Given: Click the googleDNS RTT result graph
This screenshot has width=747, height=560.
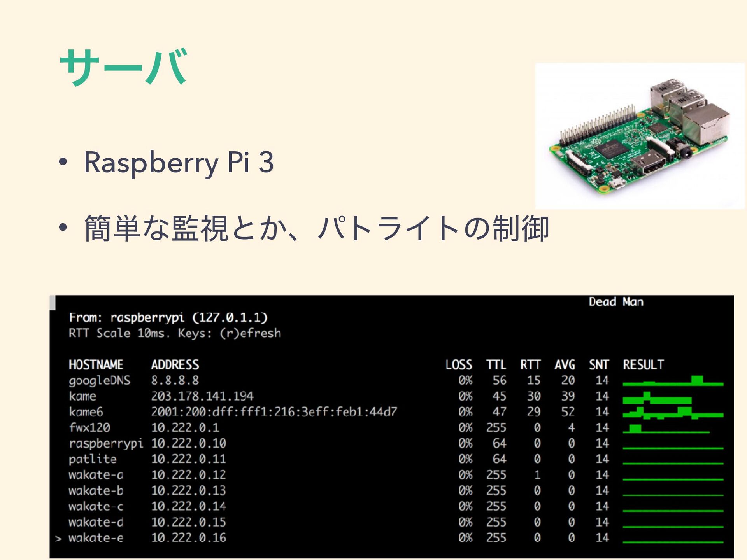Looking at the screenshot, I should (673, 381).
